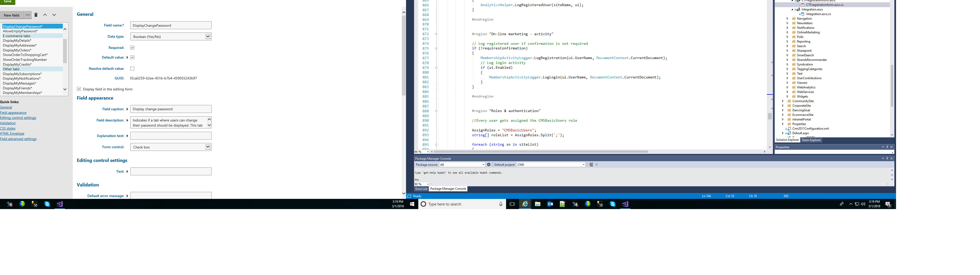Click into the Explanation text input field
This screenshot has height=275, width=980.
[171, 136]
